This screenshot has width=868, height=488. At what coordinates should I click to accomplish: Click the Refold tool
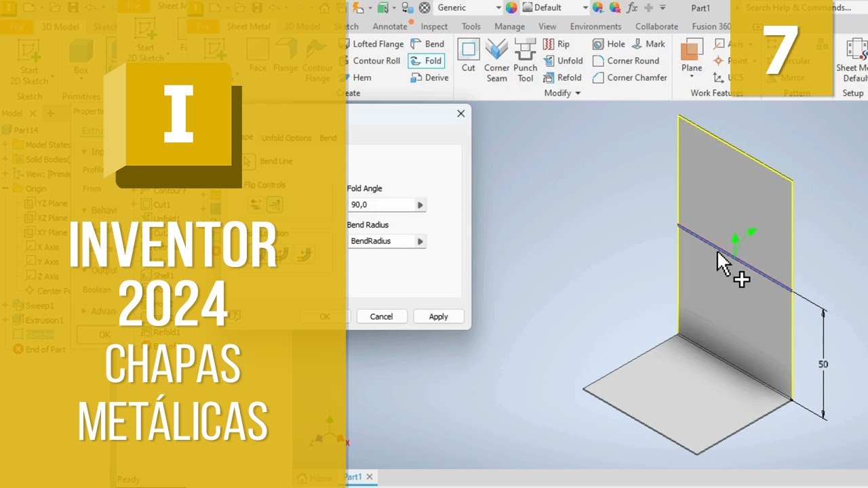[562, 77]
